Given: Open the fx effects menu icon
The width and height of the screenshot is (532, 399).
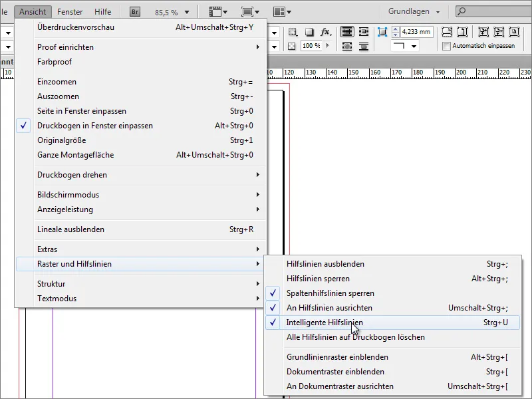Looking at the screenshot, I should (x=326, y=32).
